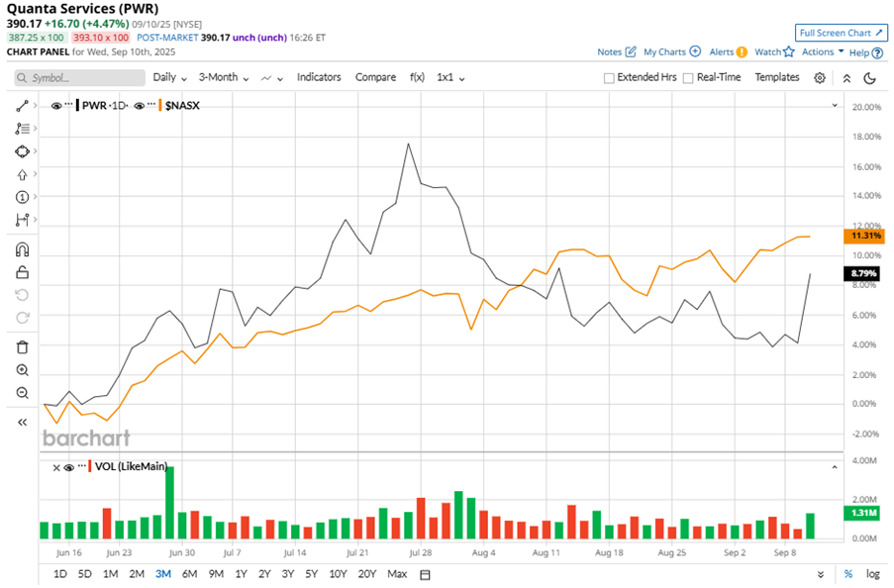Click the collapse header double-up-arrow icon

tap(846, 79)
